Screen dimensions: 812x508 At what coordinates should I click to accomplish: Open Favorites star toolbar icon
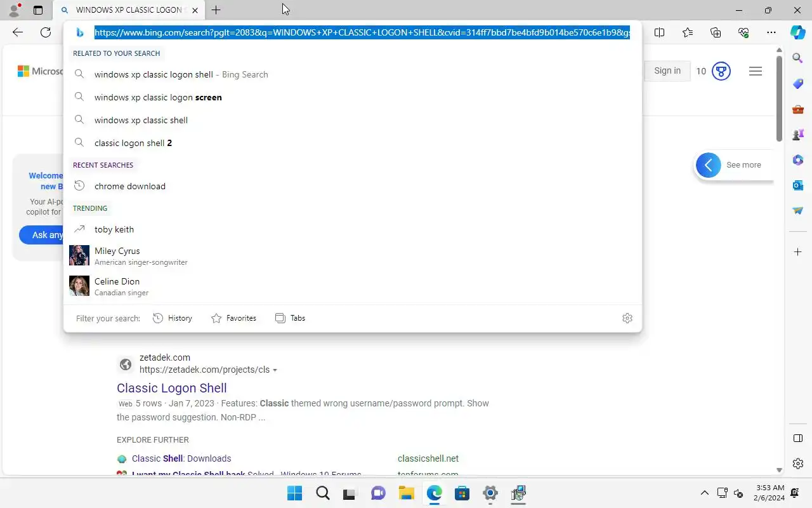688,32
